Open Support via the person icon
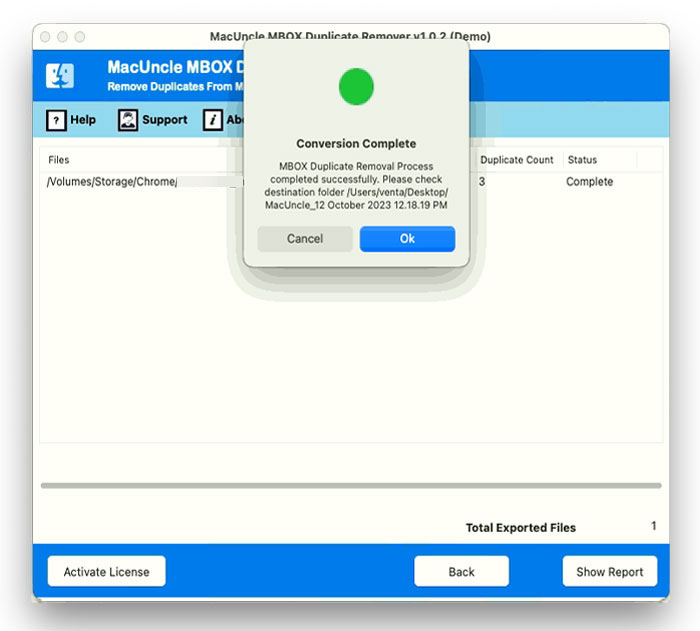Image resolution: width=700 pixels, height=631 pixels. click(128, 120)
